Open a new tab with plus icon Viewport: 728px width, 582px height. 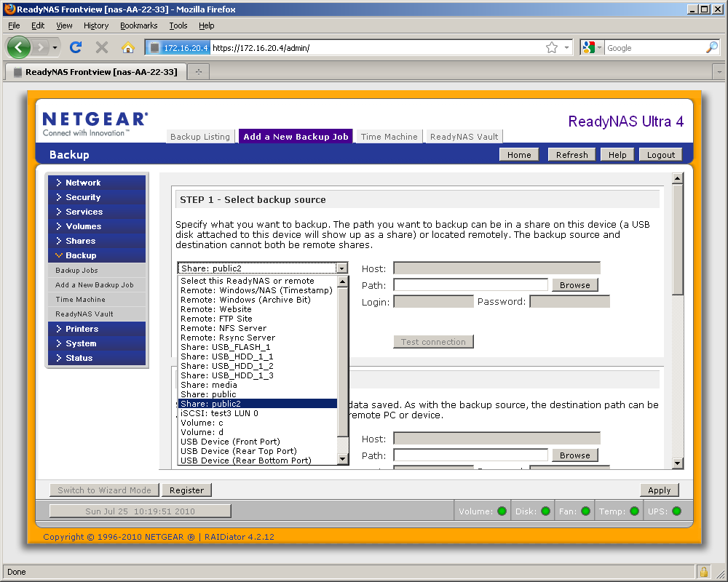(199, 72)
